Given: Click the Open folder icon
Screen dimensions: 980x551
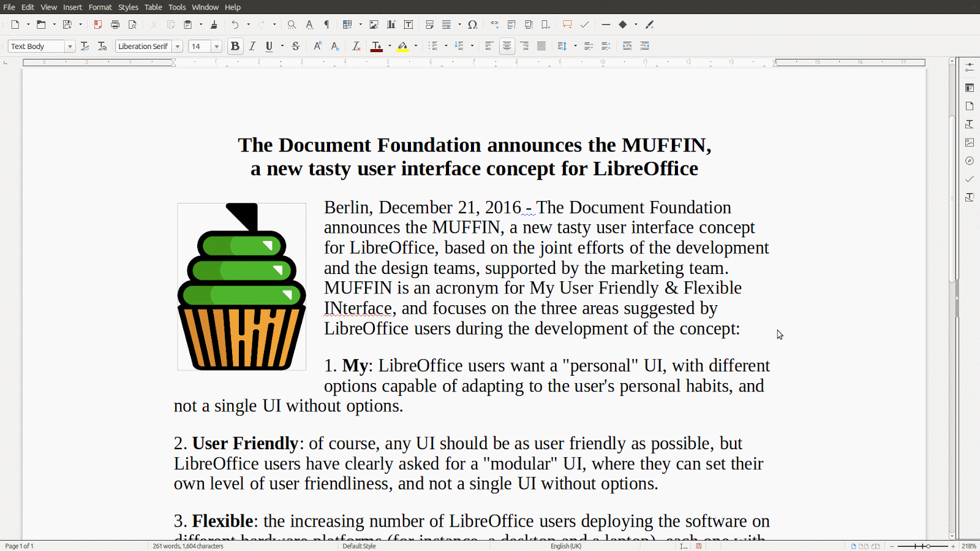Looking at the screenshot, I should click(41, 25).
